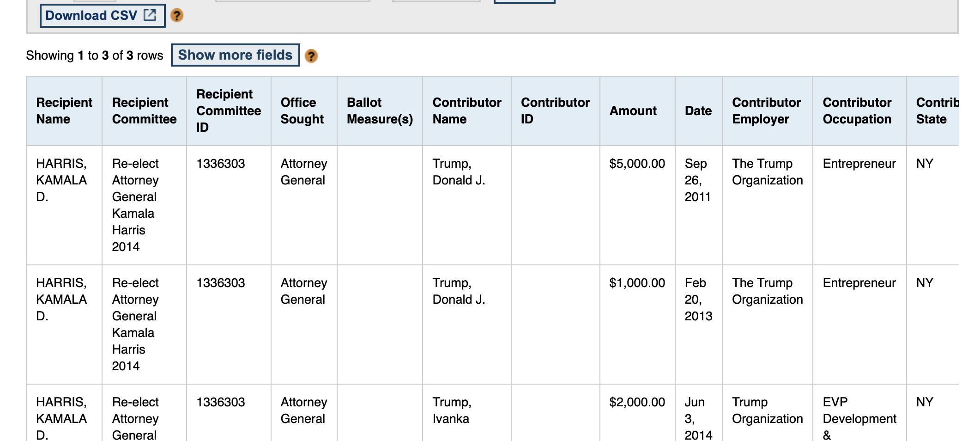Click the partially visible input field at top

pos(291,1)
